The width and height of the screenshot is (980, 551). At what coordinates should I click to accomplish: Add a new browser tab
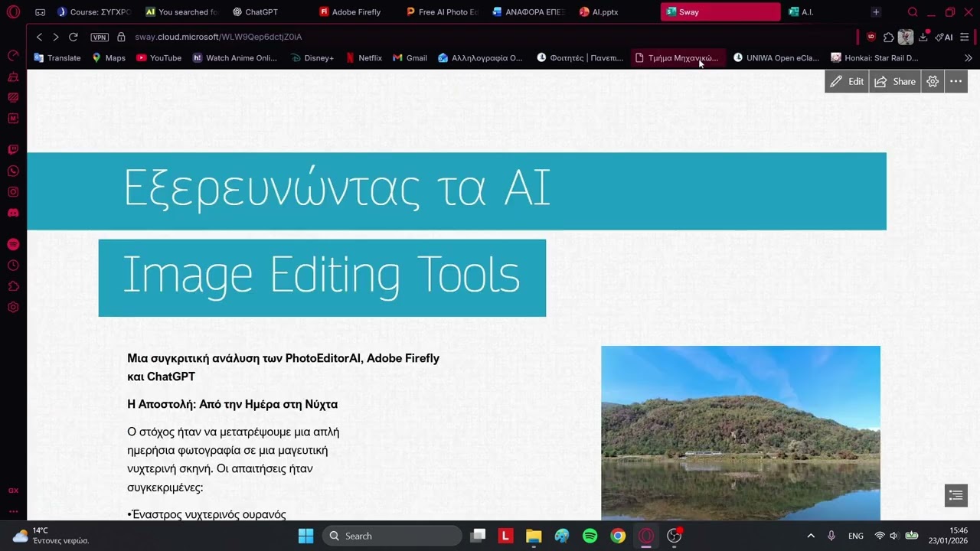tap(876, 12)
